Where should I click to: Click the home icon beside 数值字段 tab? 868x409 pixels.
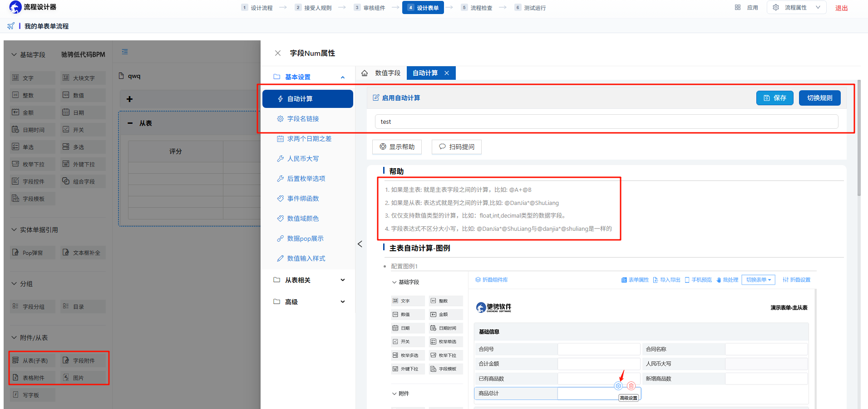pyautogui.click(x=365, y=73)
